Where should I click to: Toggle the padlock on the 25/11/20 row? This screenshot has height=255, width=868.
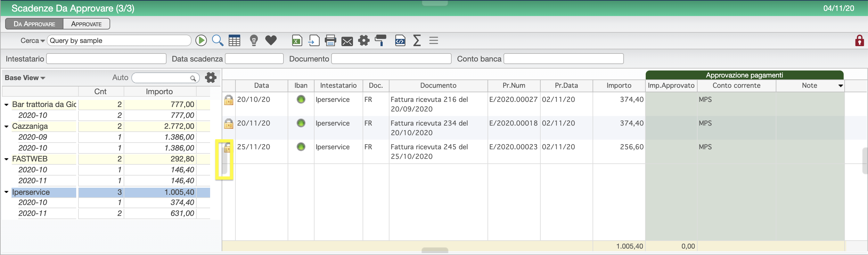point(227,147)
